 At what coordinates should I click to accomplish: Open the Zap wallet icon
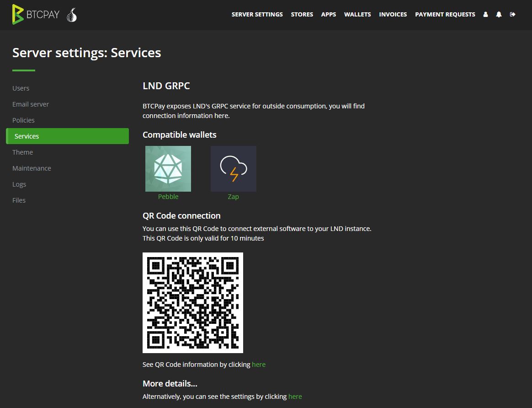234,169
